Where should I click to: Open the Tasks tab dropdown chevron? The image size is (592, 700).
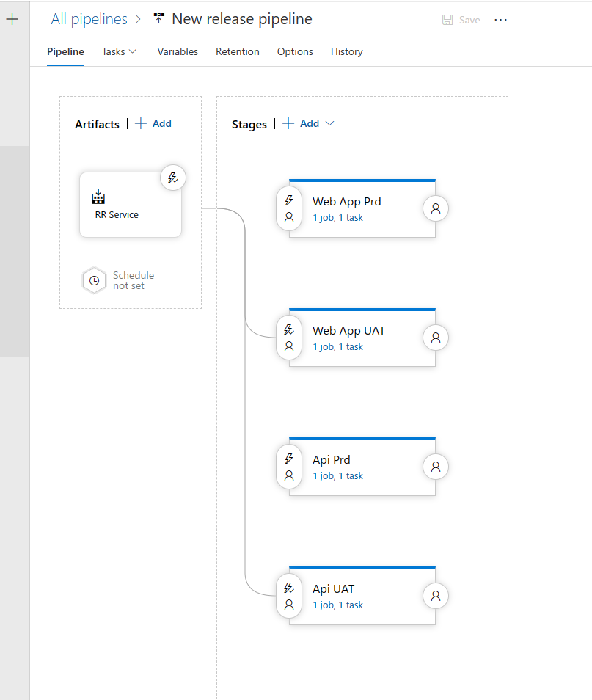point(132,51)
